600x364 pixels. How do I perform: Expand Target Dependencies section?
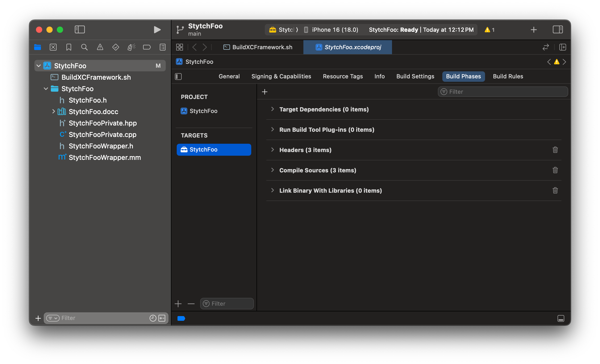[272, 109]
